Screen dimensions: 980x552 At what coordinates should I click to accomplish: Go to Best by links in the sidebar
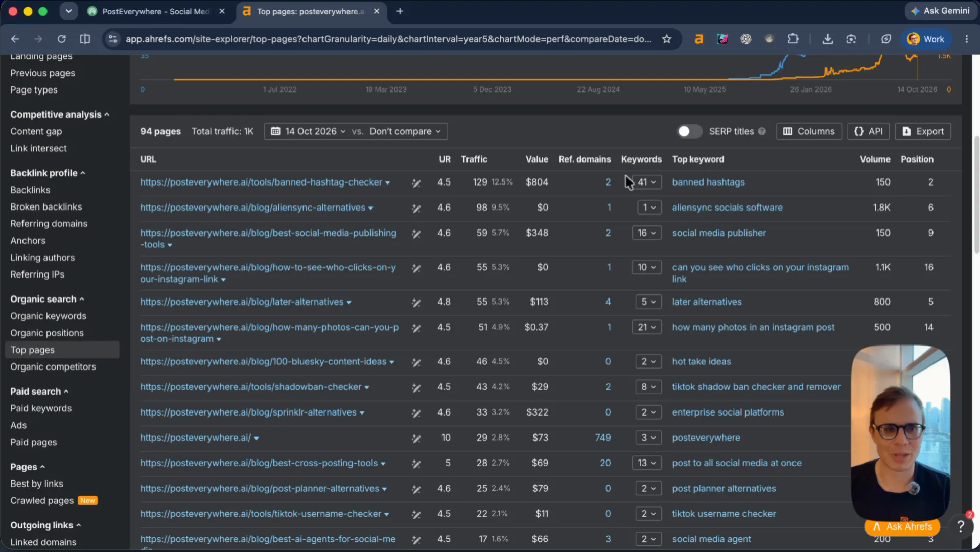click(x=37, y=484)
